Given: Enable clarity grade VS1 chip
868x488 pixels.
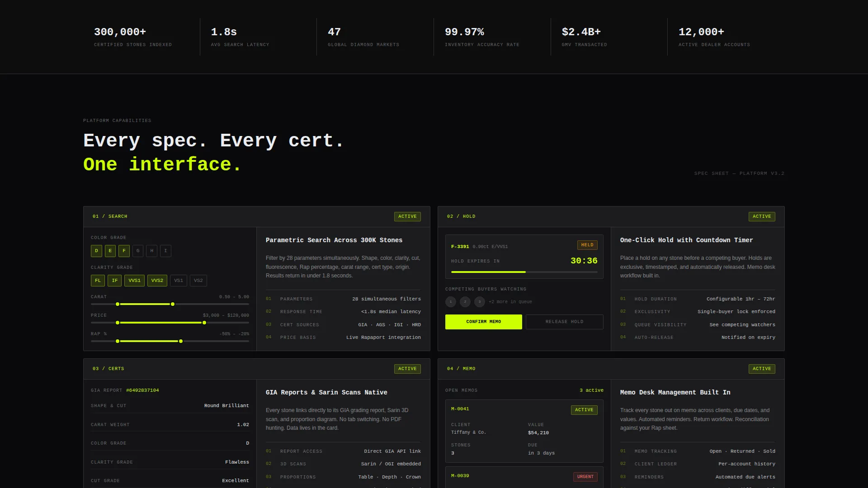Looking at the screenshot, I should point(179,281).
